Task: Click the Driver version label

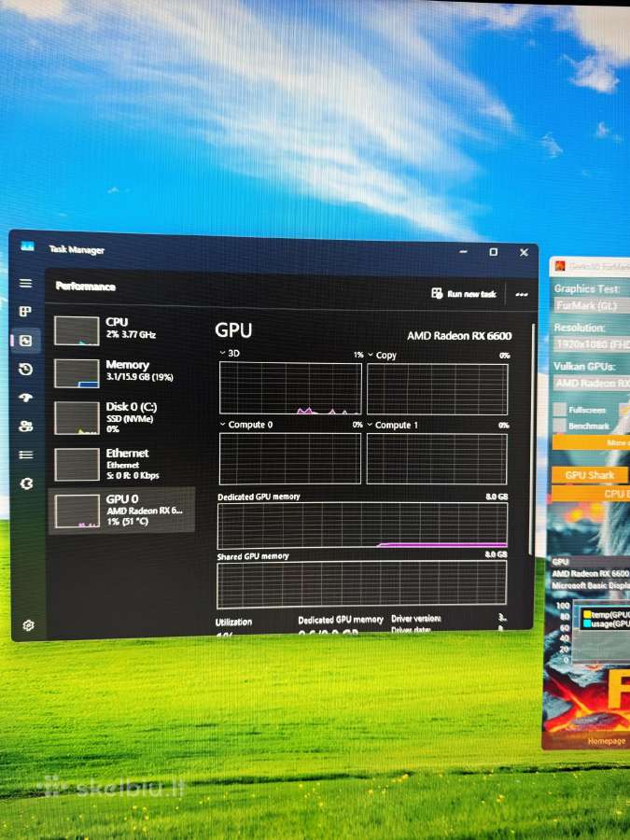Action: coord(415,619)
